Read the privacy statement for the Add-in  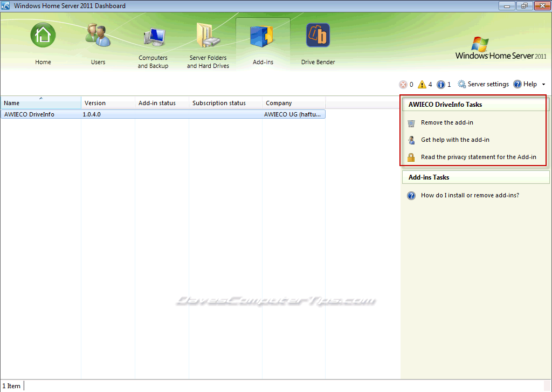tap(479, 157)
